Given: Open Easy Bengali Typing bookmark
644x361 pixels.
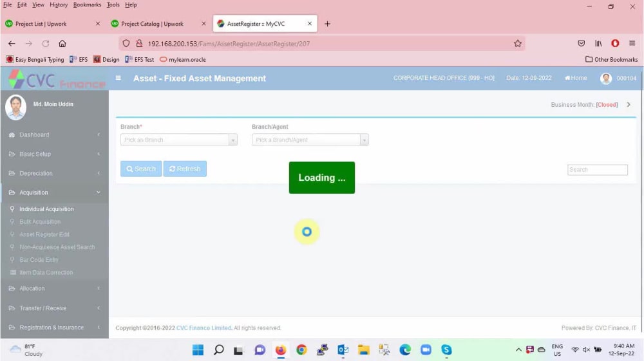Looking at the screenshot, I should (x=35, y=59).
